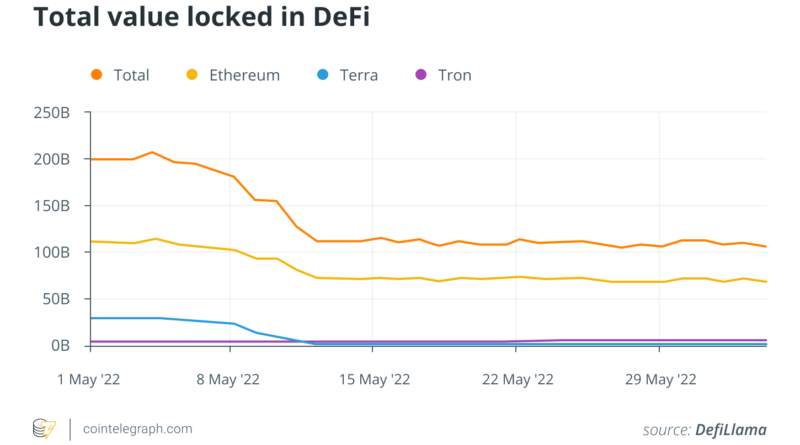Click the purple Tron legend dot
Viewport: 800px width, 445px height.
pos(421,75)
